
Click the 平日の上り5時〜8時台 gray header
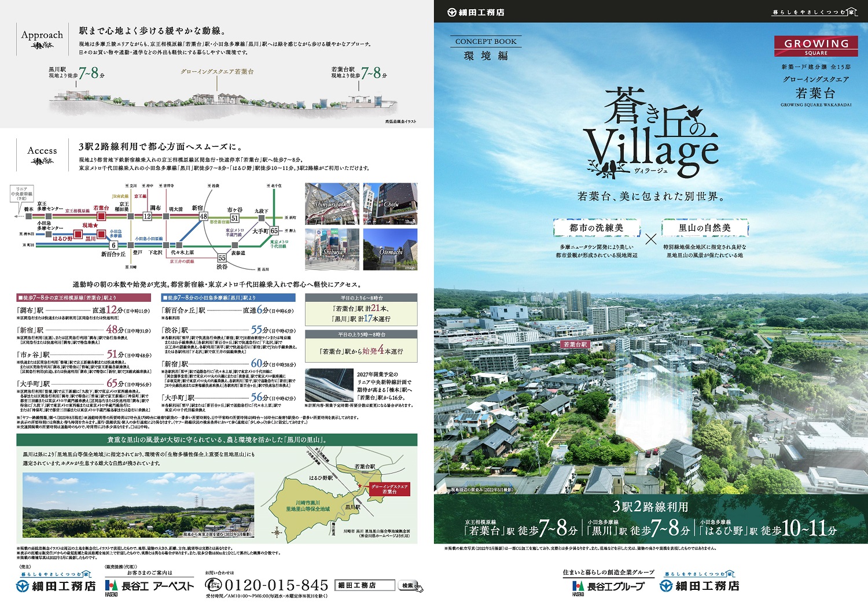pos(361,334)
